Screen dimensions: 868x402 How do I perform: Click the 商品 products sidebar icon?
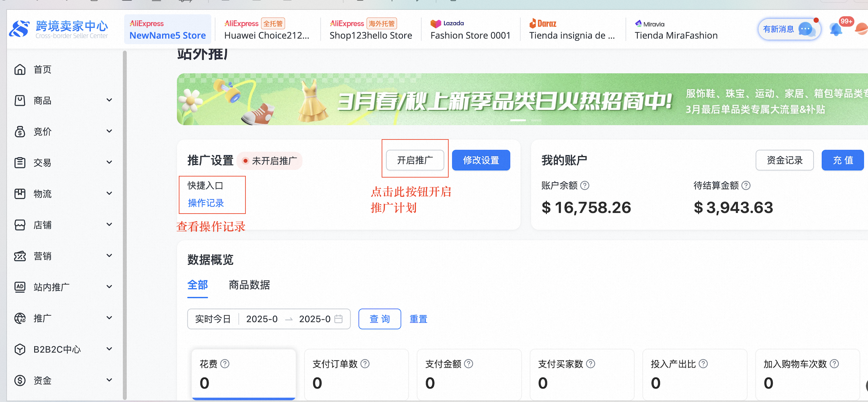coord(20,101)
